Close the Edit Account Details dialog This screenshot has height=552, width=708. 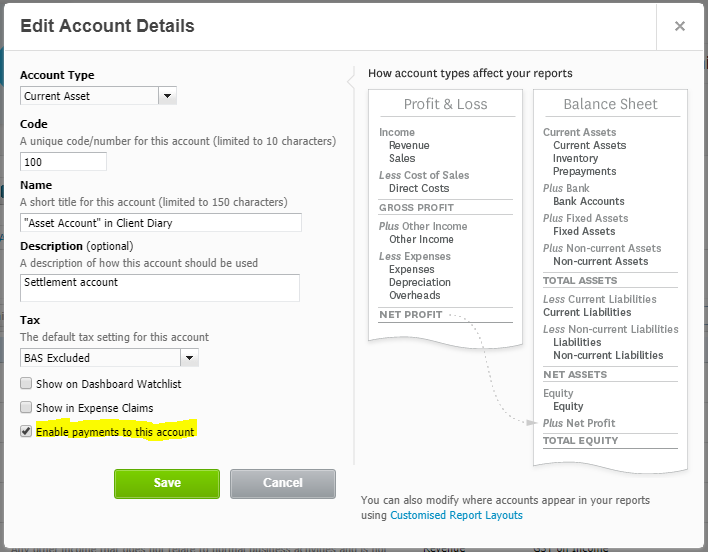[x=680, y=26]
